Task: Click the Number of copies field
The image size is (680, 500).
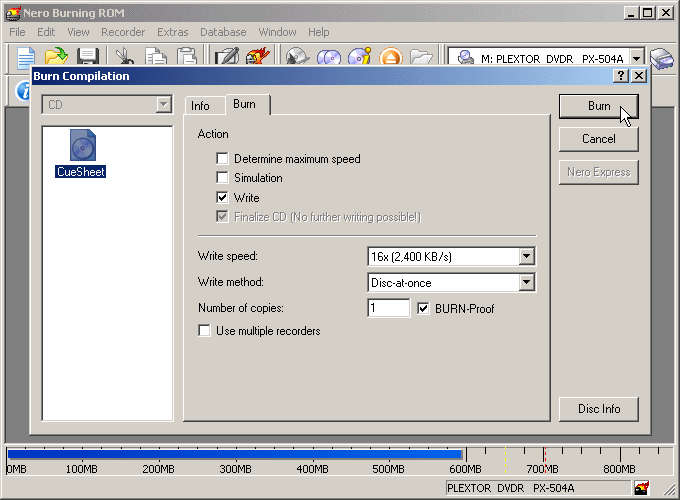Action: tap(388, 309)
